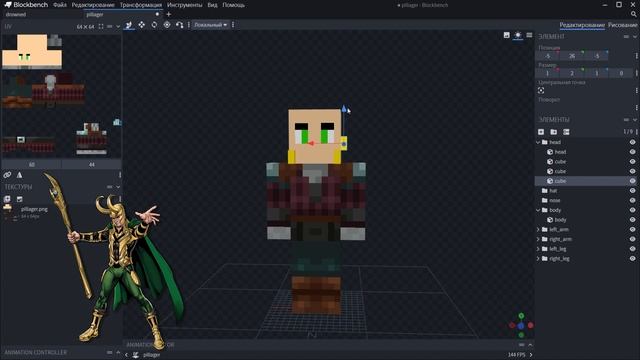The image size is (640, 360).
Task: Click the green Y axis on navigation gizmo
Action: pyautogui.click(x=521, y=316)
